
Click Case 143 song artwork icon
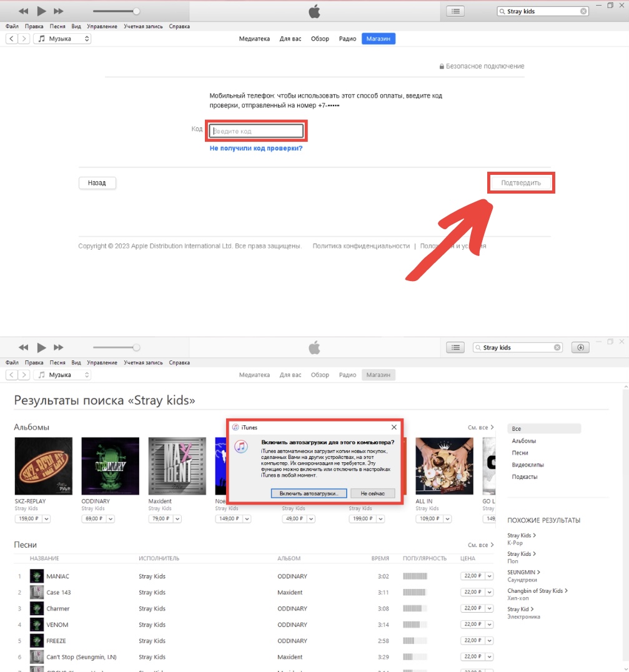(x=37, y=592)
